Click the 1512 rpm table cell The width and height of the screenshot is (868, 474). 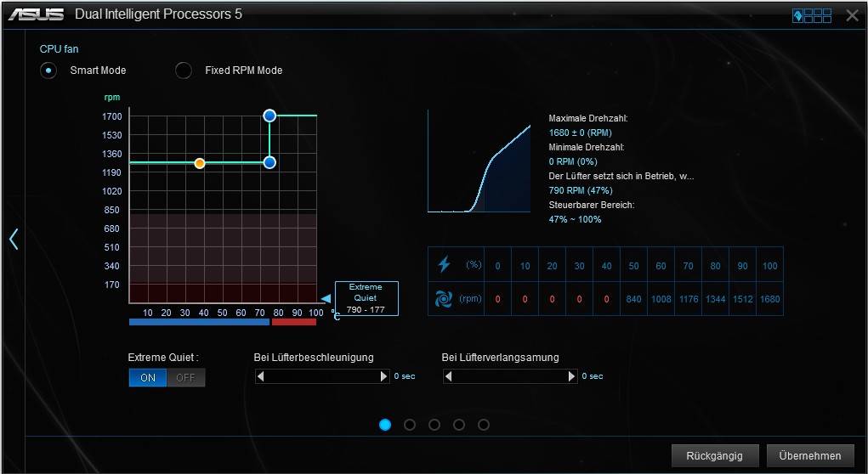tap(743, 299)
